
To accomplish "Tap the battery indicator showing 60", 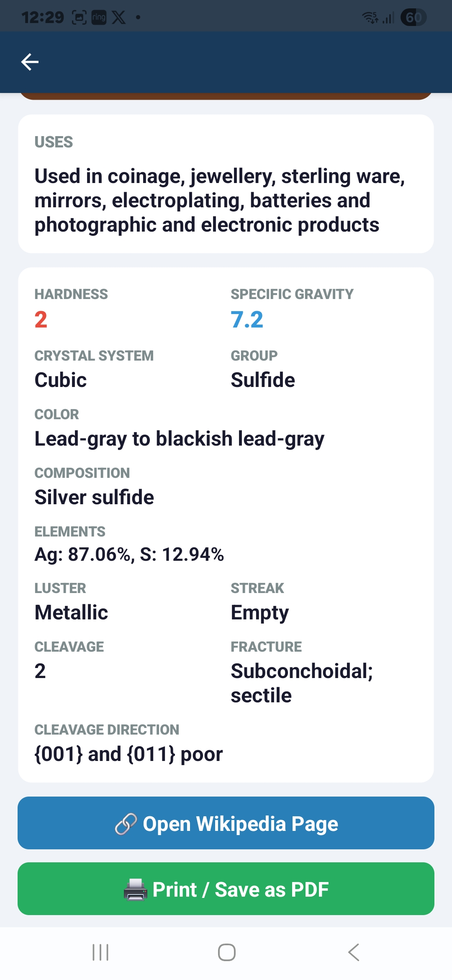I will (413, 17).
